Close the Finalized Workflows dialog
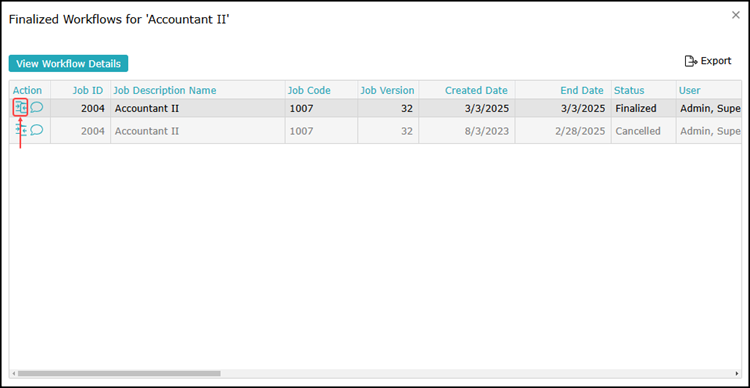 click(736, 15)
